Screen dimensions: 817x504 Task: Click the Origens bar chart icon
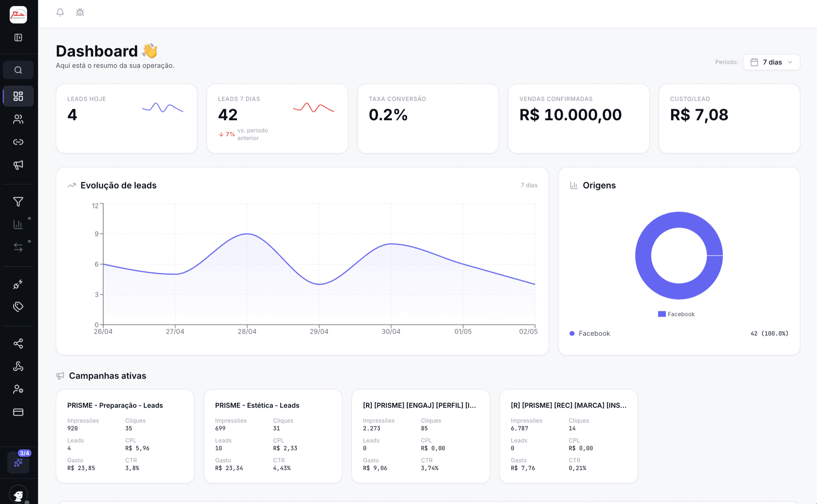(574, 185)
